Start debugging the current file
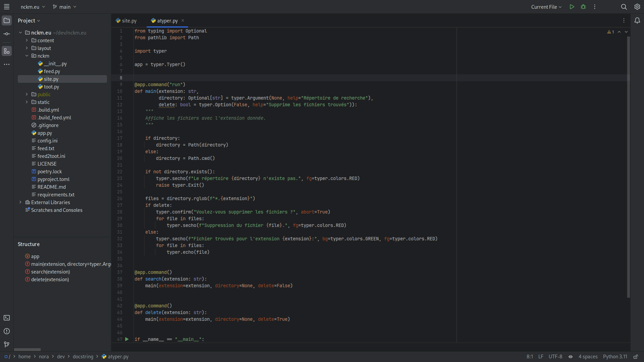 coord(583,7)
